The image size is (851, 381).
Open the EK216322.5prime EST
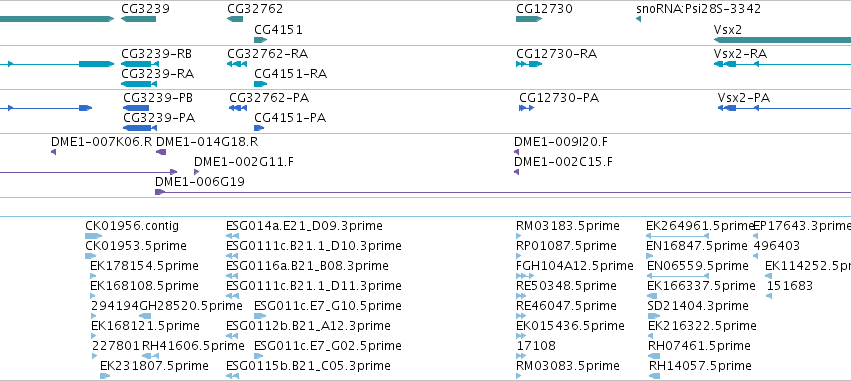(x=702, y=326)
